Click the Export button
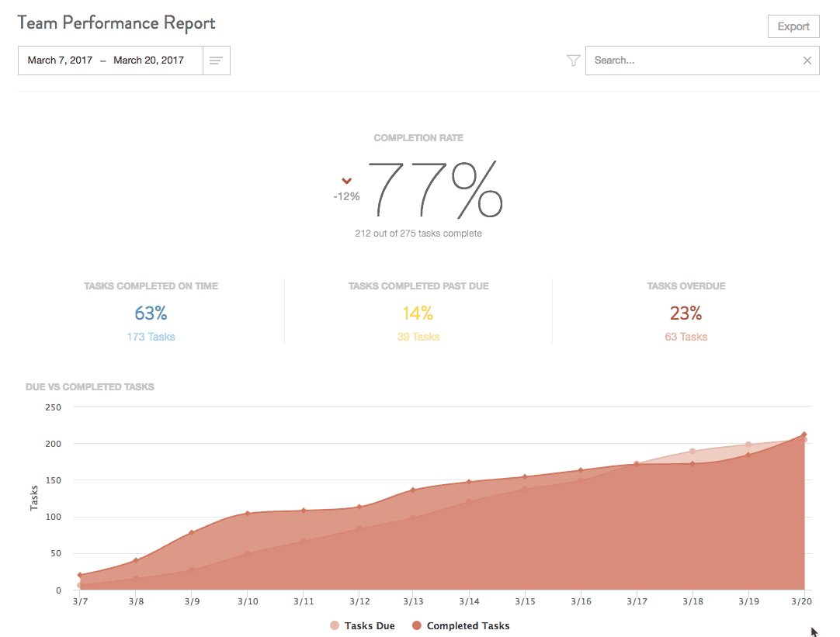This screenshot has height=637, width=840. pos(793,26)
